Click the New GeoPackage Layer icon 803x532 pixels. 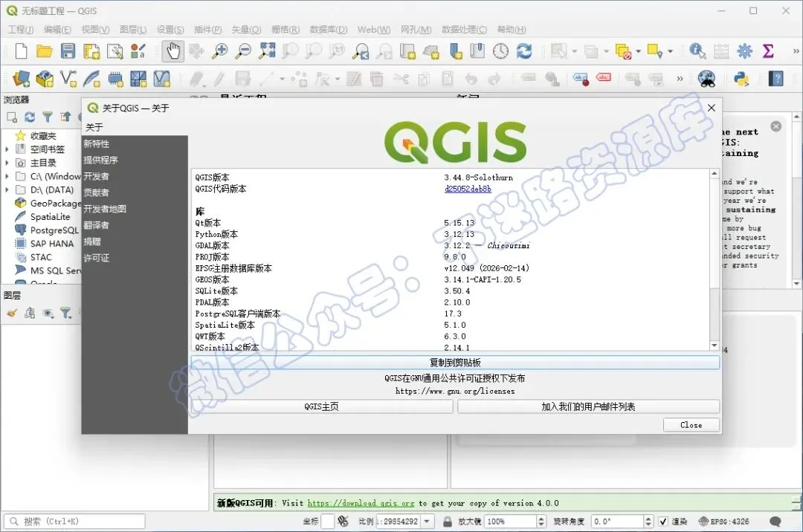tap(45, 79)
